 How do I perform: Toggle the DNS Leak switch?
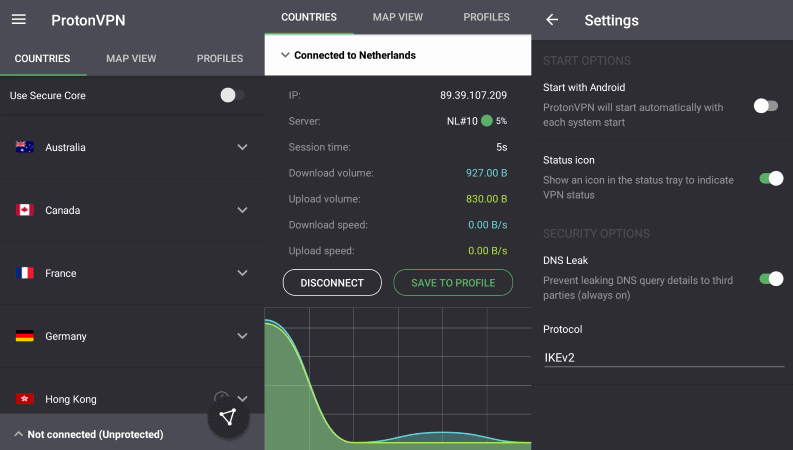tap(771, 279)
